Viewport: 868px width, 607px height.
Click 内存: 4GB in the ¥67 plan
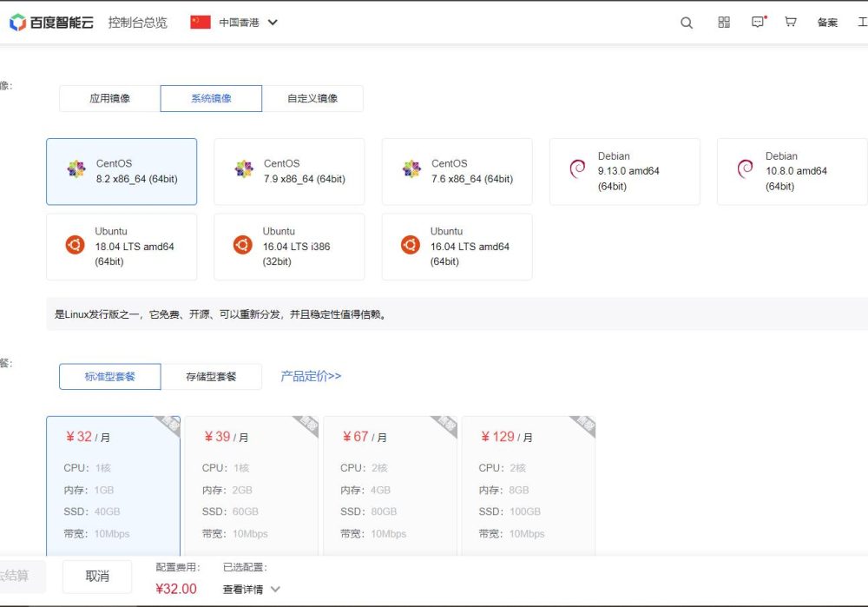365,490
